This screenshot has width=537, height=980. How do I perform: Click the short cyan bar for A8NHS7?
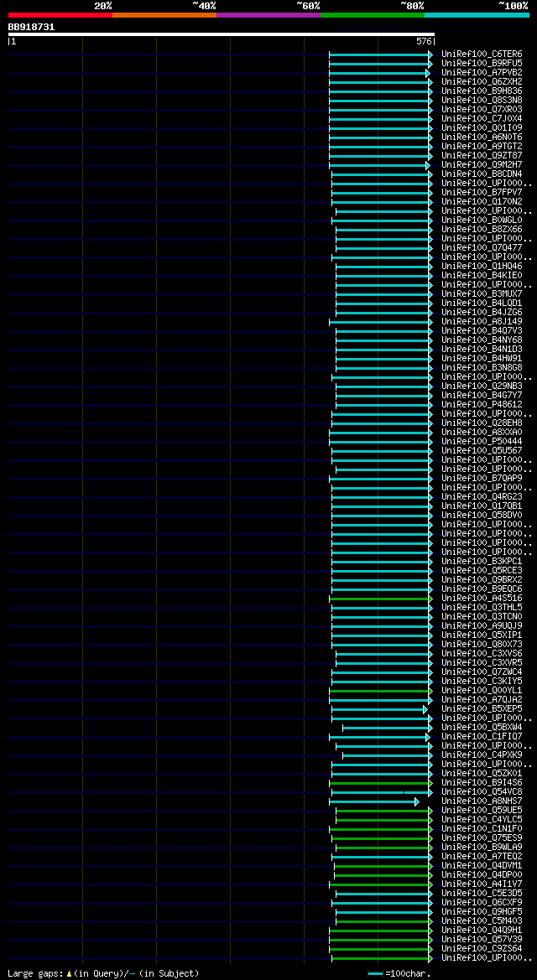(x=373, y=801)
